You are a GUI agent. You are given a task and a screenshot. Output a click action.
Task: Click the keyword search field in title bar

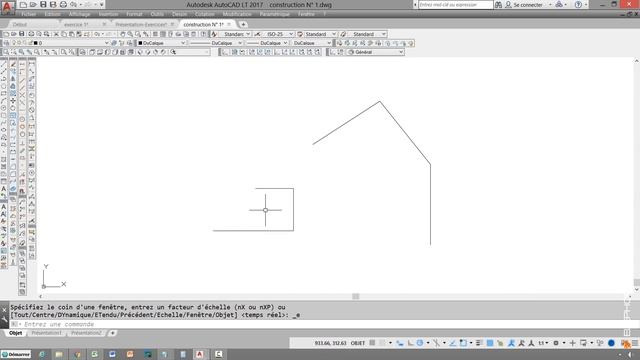coord(456,5)
